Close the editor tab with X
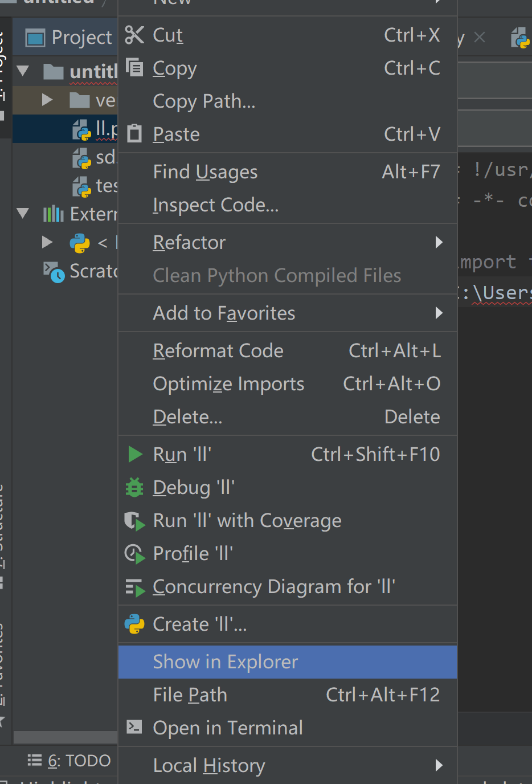The width and height of the screenshot is (532, 784). click(480, 38)
